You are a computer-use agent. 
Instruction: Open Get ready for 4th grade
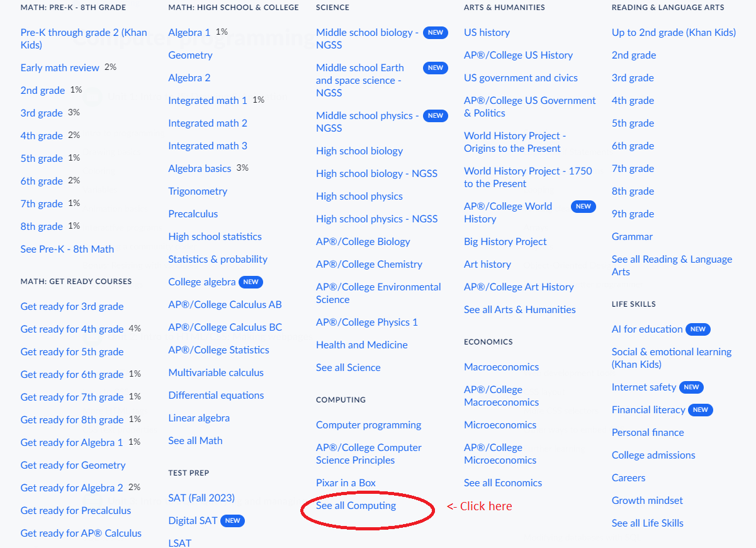[x=72, y=329]
